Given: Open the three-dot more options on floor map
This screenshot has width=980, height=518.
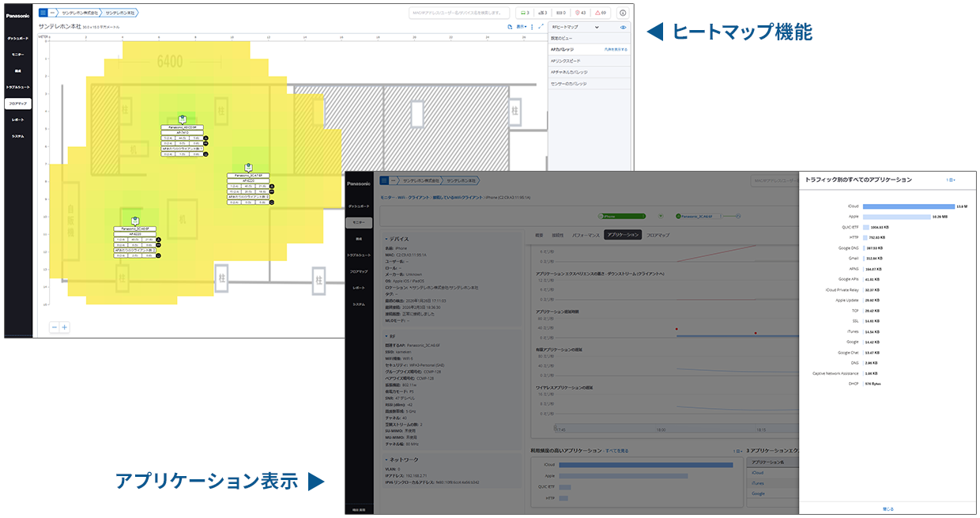Looking at the screenshot, I should click(532, 27).
